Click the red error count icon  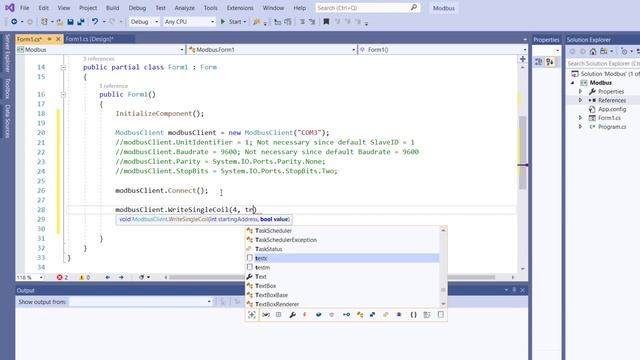coord(60,277)
